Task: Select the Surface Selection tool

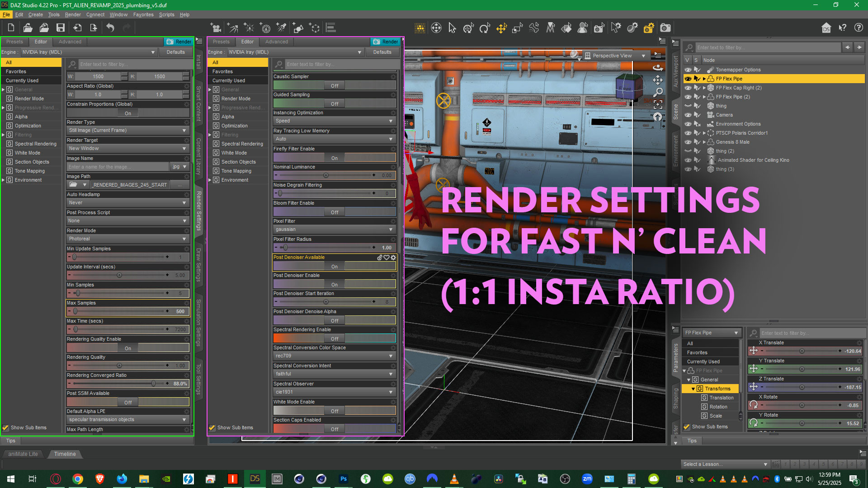Action: 566,28
